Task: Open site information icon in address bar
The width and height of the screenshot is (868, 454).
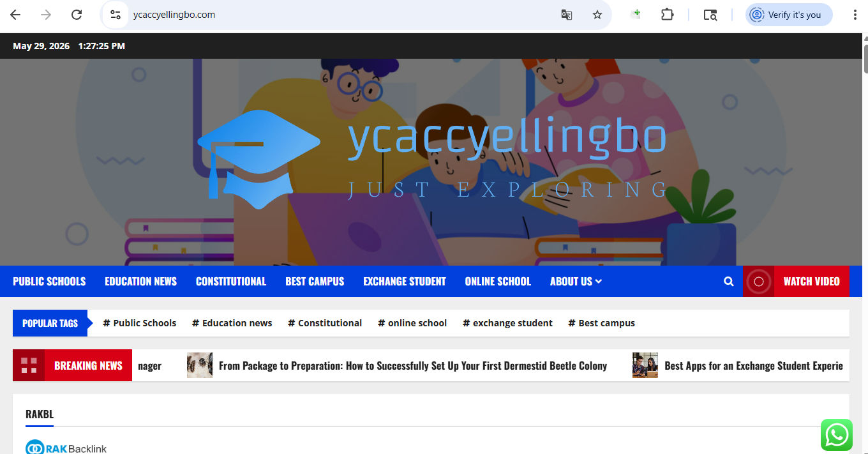Action: click(115, 15)
